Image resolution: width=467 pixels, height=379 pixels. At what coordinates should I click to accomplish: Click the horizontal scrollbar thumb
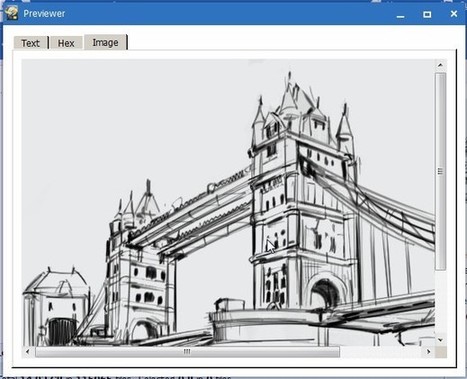pos(187,352)
